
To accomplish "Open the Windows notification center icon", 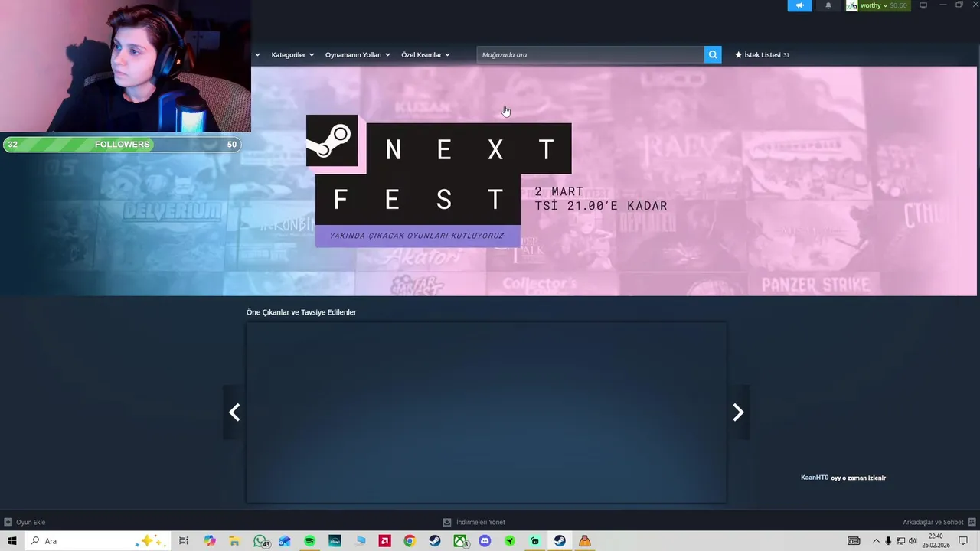I will click(x=963, y=541).
